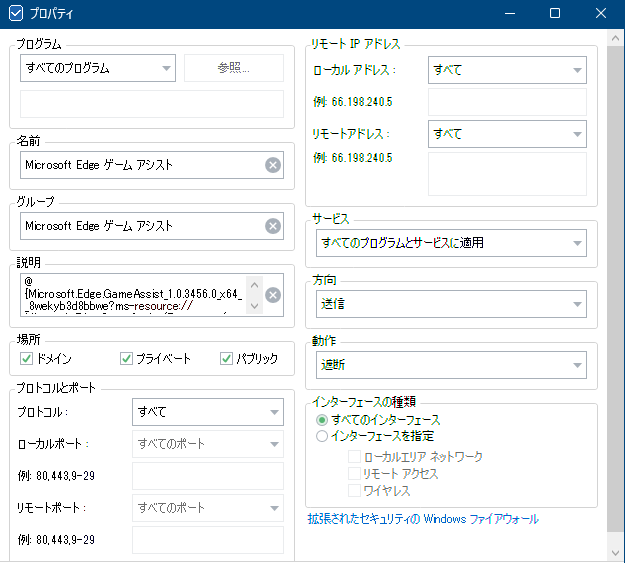Choose the インターフェースを指定 radio option

[322, 436]
